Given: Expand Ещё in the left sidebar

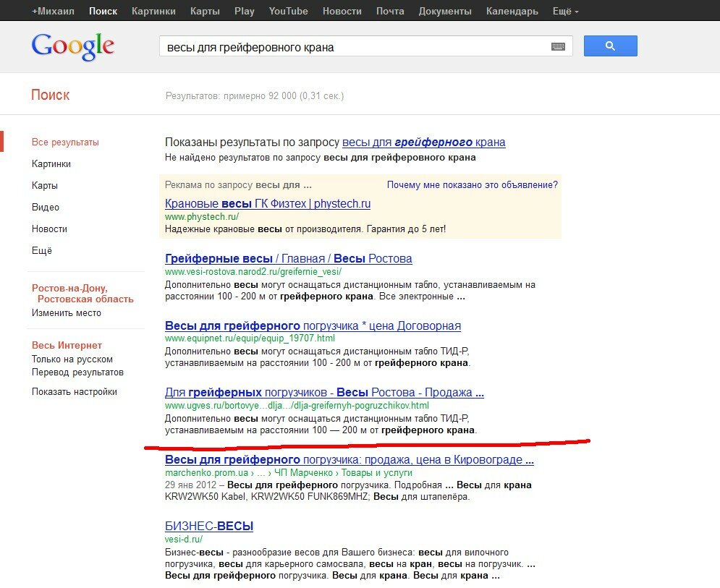Looking at the screenshot, I should click(x=42, y=251).
